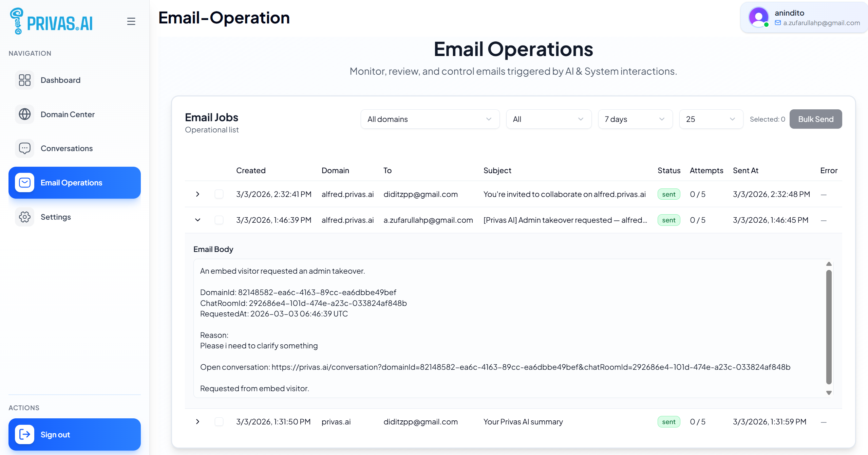Screen dimensions: 868x455
Task: Click the Dashboard grid icon
Action: (x=24, y=80)
